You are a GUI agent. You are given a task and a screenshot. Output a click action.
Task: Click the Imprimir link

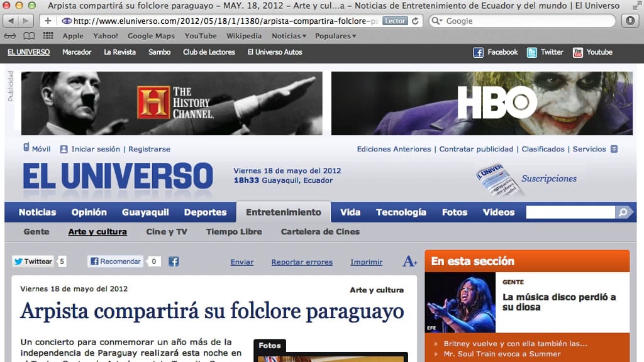[367, 262]
